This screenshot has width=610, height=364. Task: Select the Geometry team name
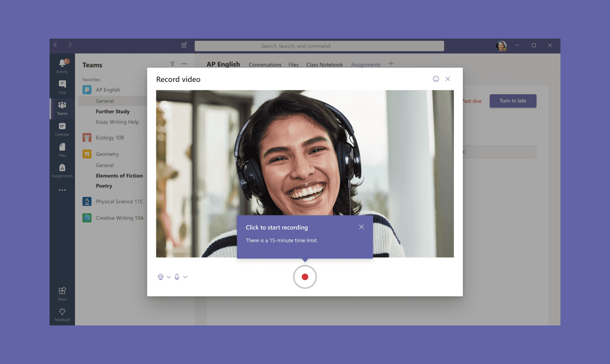coord(107,154)
